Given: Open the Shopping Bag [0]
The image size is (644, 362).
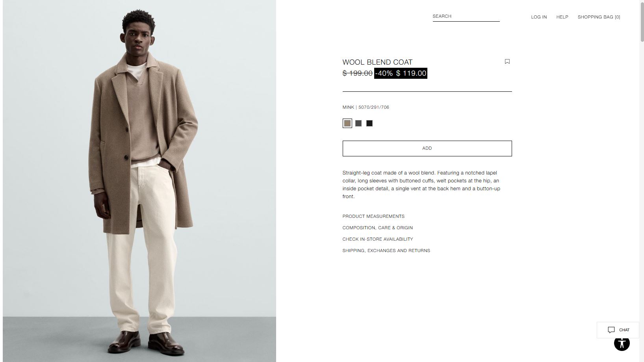Looking at the screenshot, I should pos(599,17).
